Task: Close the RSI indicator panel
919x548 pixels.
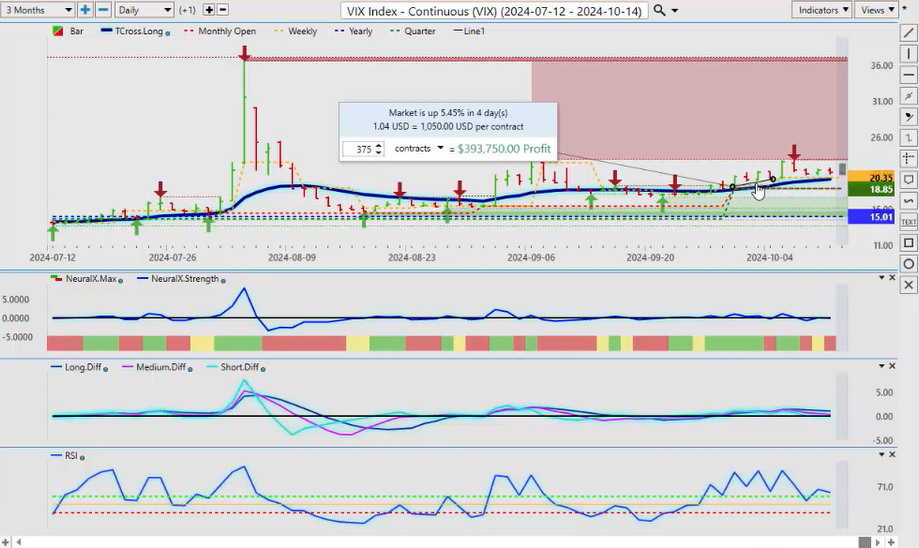Action: click(893, 455)
